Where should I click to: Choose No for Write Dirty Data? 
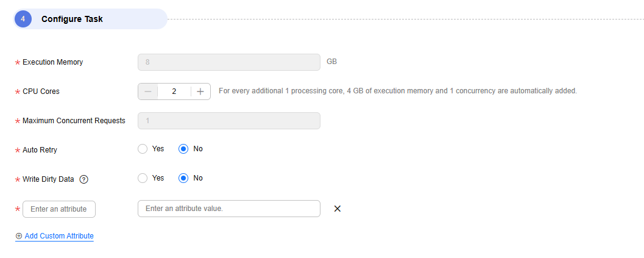pos(183,178)
